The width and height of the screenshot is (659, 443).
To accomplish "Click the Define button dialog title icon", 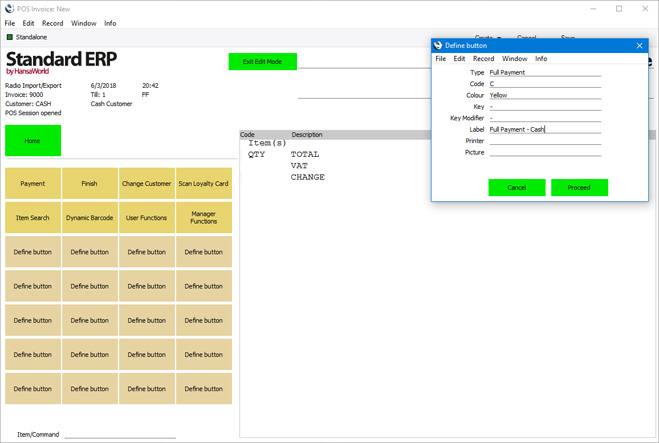I will (x=438, y=45).
